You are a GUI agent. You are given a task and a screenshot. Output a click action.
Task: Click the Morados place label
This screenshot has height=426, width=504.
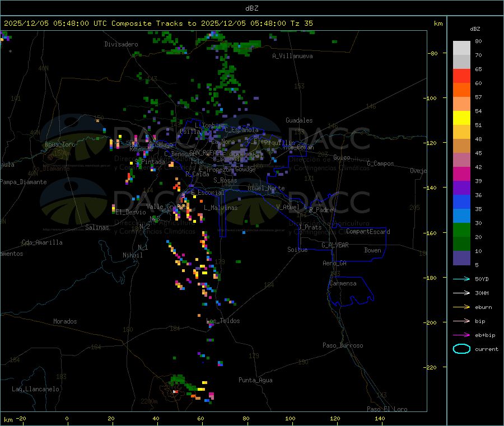click(65, 321)
